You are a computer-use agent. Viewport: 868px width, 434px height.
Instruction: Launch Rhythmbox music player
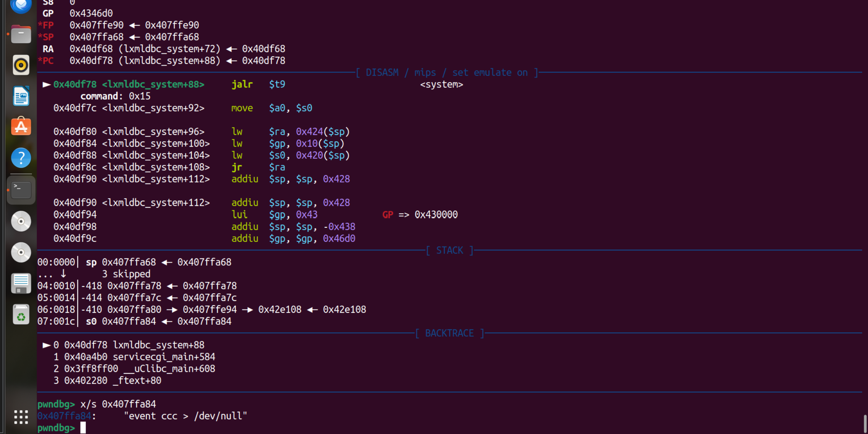tap(21, 65)
